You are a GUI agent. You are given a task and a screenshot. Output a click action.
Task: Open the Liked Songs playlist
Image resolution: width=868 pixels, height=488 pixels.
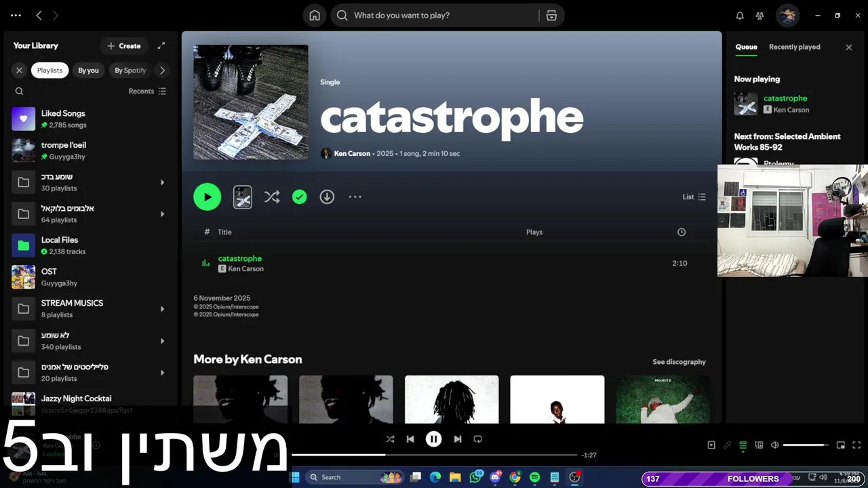88,119
